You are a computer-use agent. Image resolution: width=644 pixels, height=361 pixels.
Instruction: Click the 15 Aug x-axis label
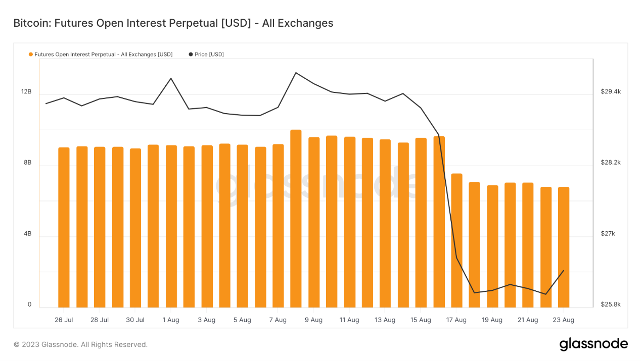tap(421, 320)
